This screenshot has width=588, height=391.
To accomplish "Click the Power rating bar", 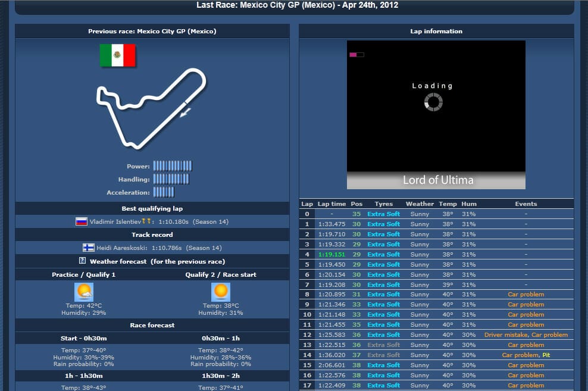I will point(173,166).
